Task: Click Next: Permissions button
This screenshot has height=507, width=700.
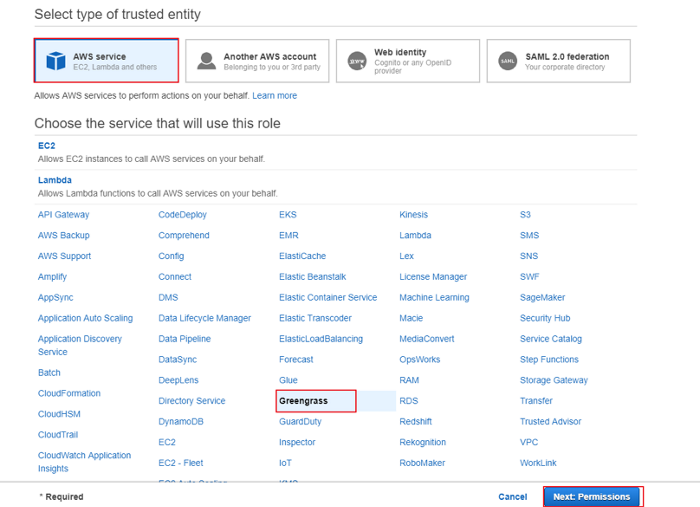Action: click(x=592, y=497)
